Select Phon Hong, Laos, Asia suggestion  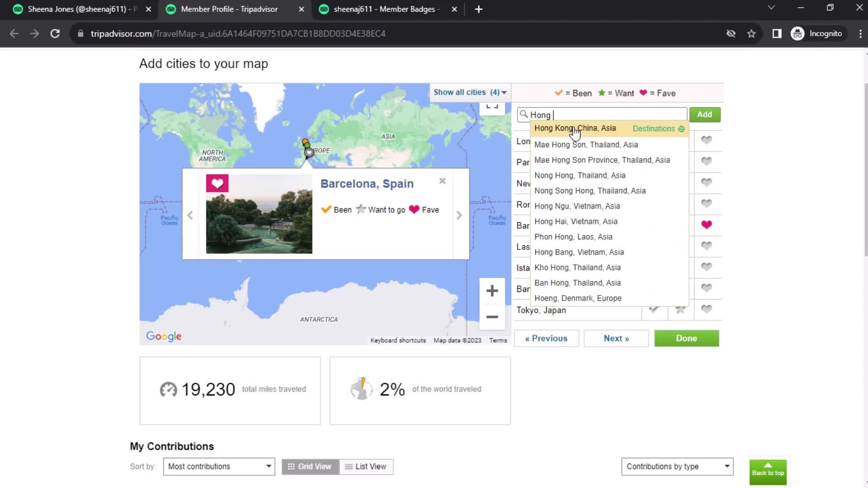(x=609, y=237)
